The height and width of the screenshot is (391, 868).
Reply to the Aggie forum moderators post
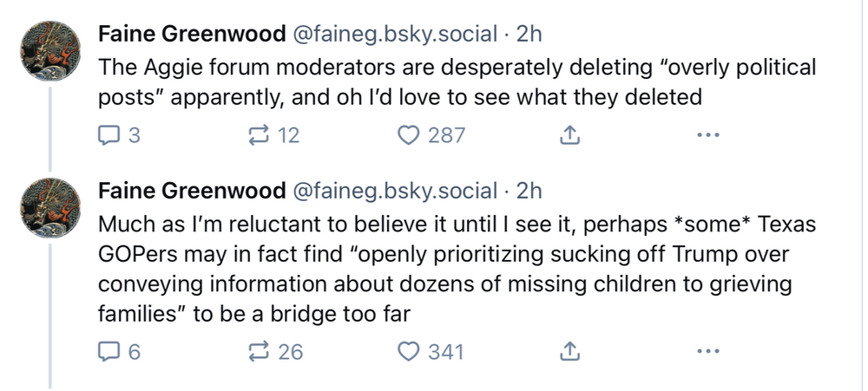[x=110, y=135]
